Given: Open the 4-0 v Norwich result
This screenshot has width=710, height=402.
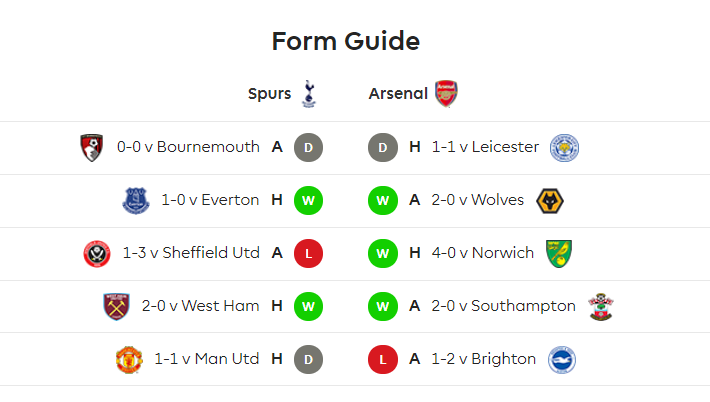Looking at the screenshot, I should point(483,253).
